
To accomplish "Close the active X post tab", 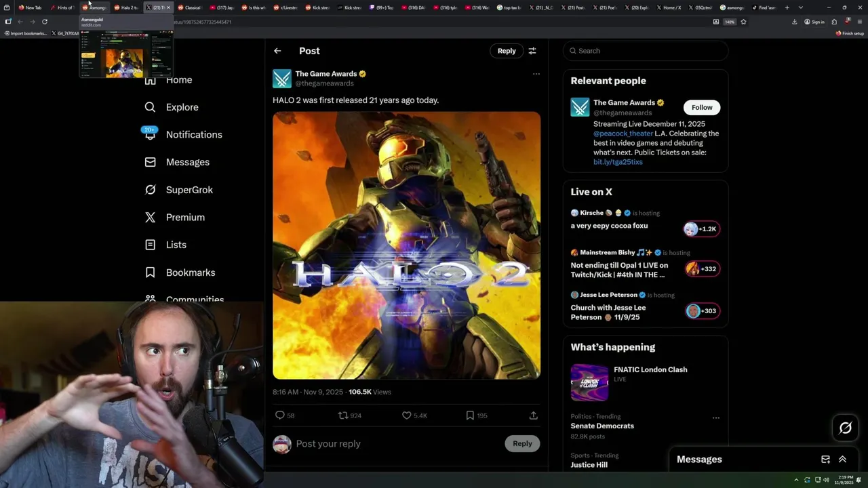I will tap(168, 7).
